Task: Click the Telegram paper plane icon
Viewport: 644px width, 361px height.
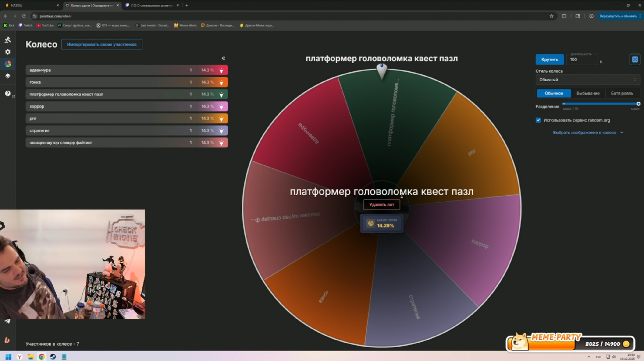Action: [x=7, y=321]
